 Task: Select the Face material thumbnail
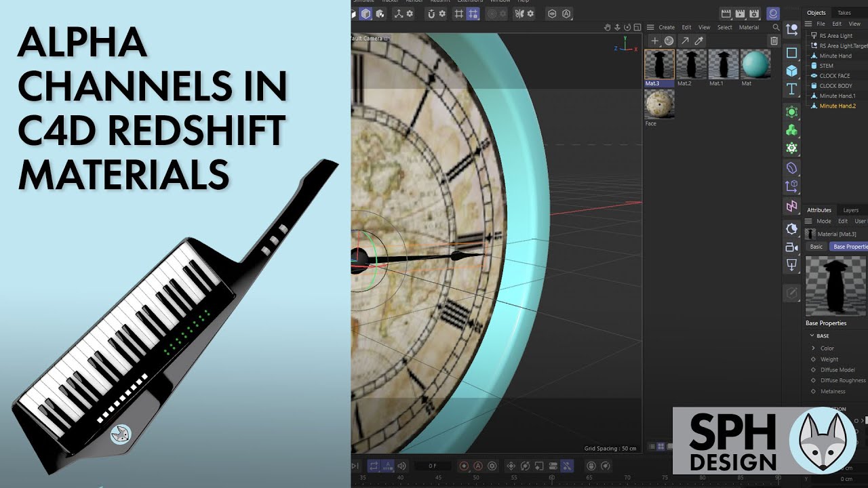click(x=659, y=104)
